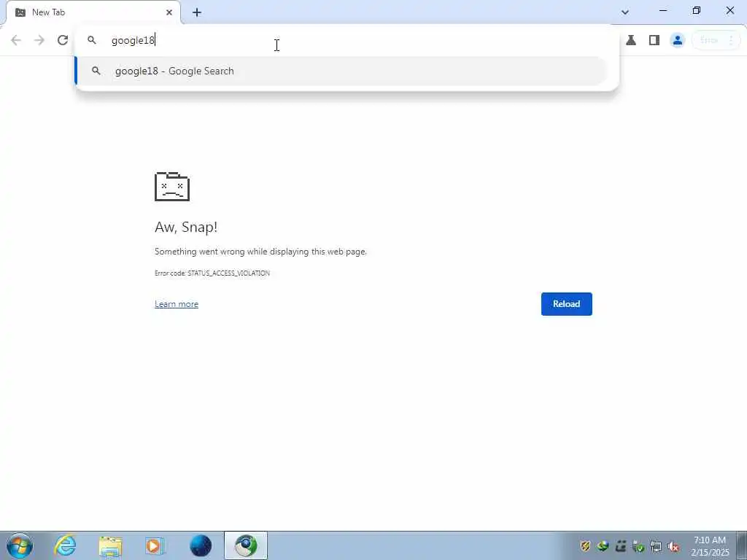The image size is (747, 560).
Task: Launch Internet Explorer from the taskbar
Action: (x=65, y=545)
